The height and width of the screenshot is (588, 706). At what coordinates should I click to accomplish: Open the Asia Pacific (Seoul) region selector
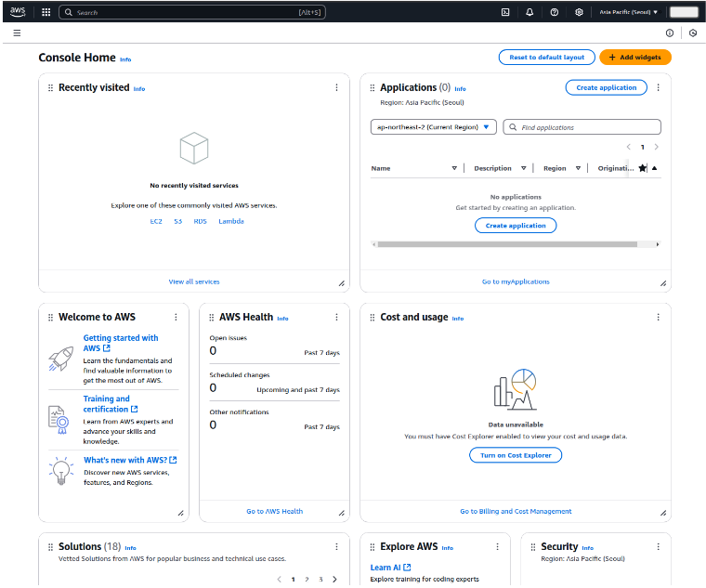click(x=628, y=12)
